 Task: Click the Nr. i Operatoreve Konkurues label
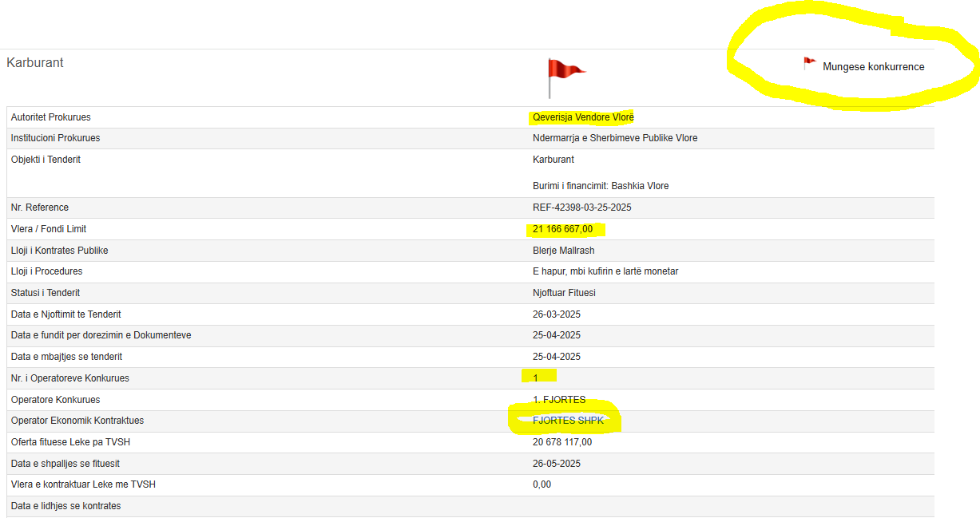pyautogui.click(x=69, y=378)
